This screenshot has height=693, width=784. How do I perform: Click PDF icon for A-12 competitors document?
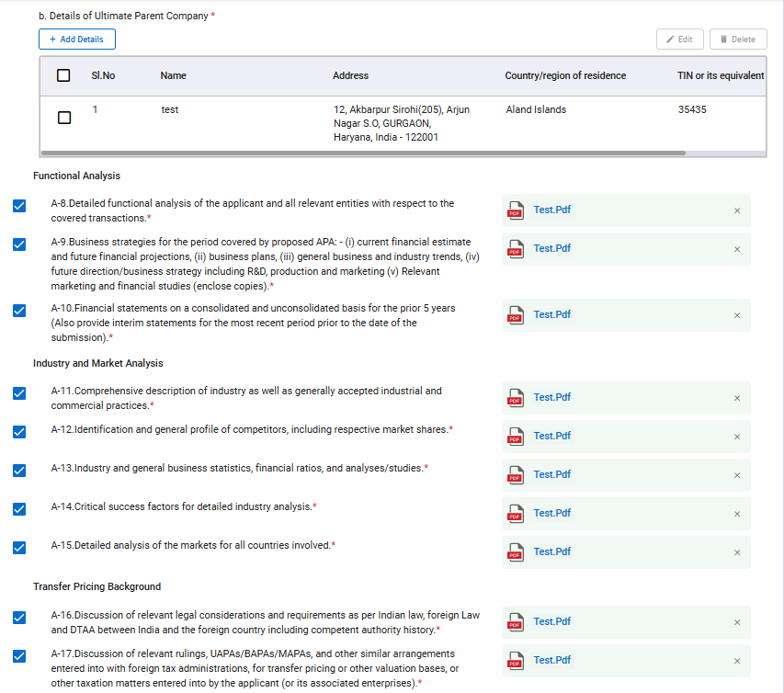515,437
